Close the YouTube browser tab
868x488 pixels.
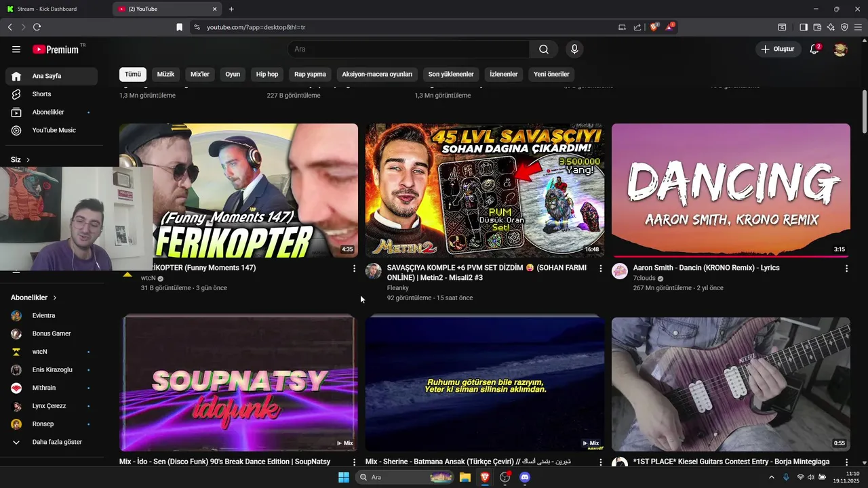[215, 9]
